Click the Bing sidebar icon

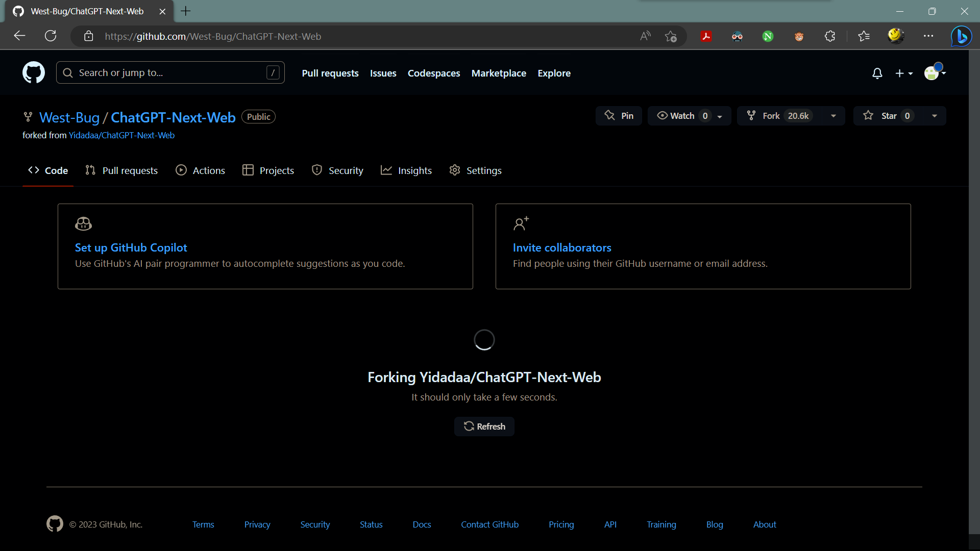[961, 36]
